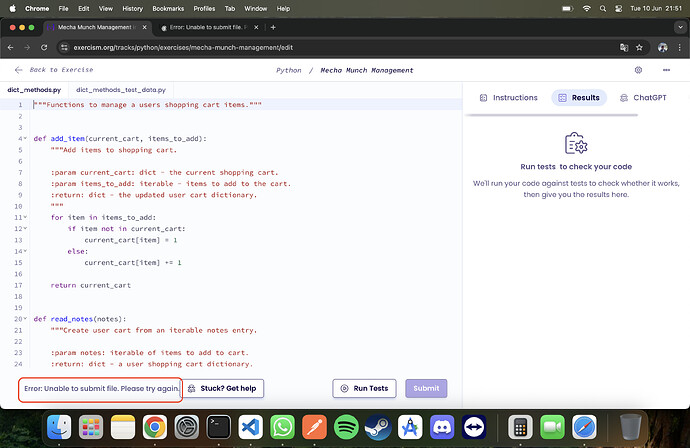Open Notes app in the Dock
This screenshot has width=690, height=448.
pyautogui.click(x=123, y=427)
